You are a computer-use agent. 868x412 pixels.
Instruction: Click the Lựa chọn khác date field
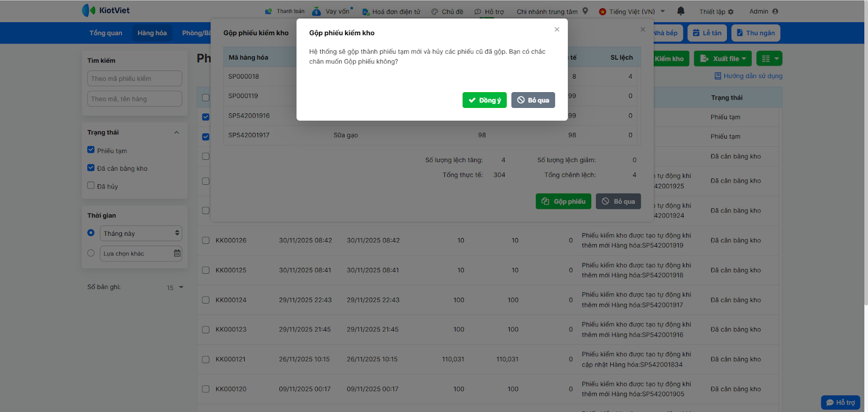[x=141, y=254]
